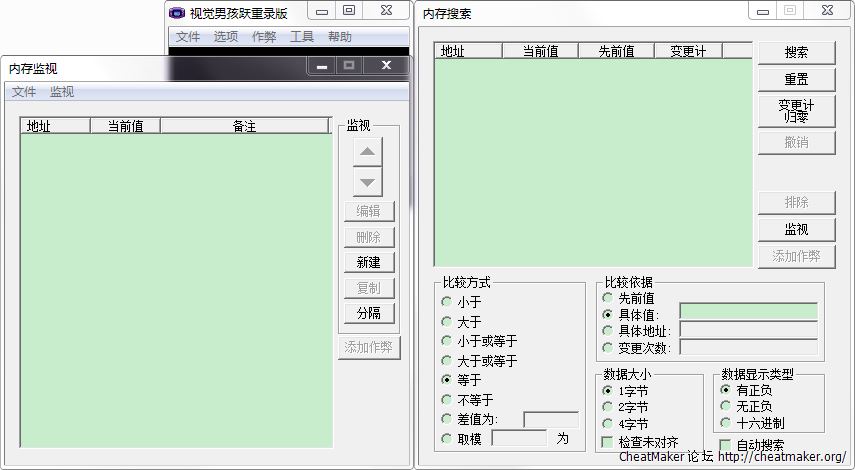Minimize the 内存监视 window
The height and width of the screenshot is (470, 855).
click(322, 66)
